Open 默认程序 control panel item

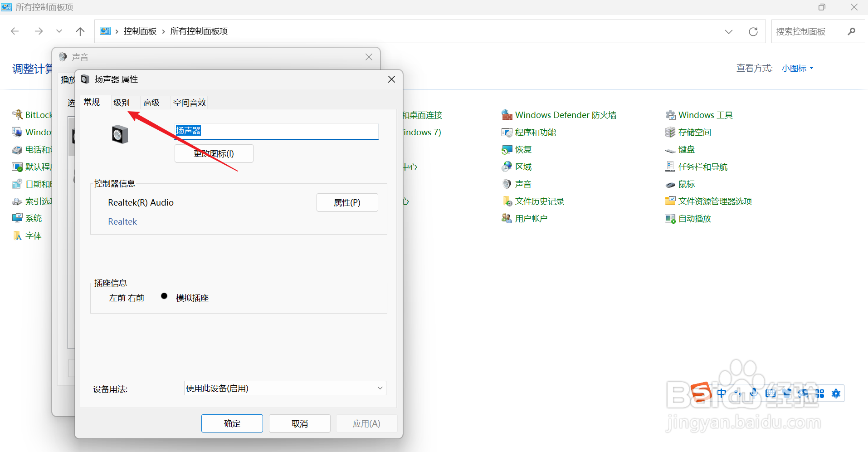point(32,167)
